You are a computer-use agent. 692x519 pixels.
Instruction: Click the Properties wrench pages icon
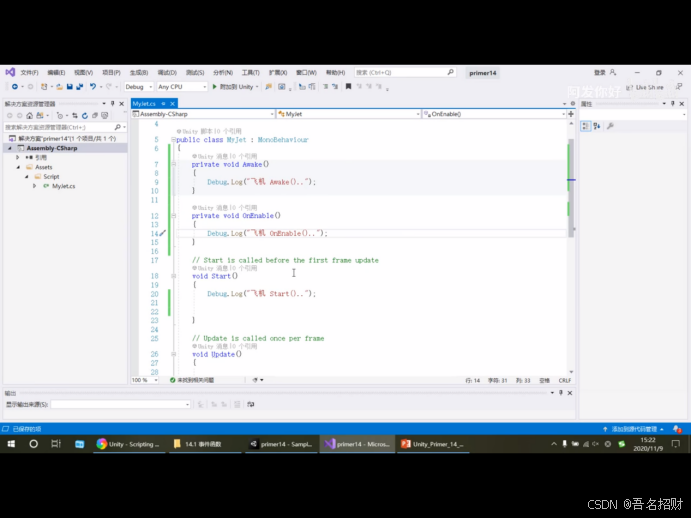610,127
